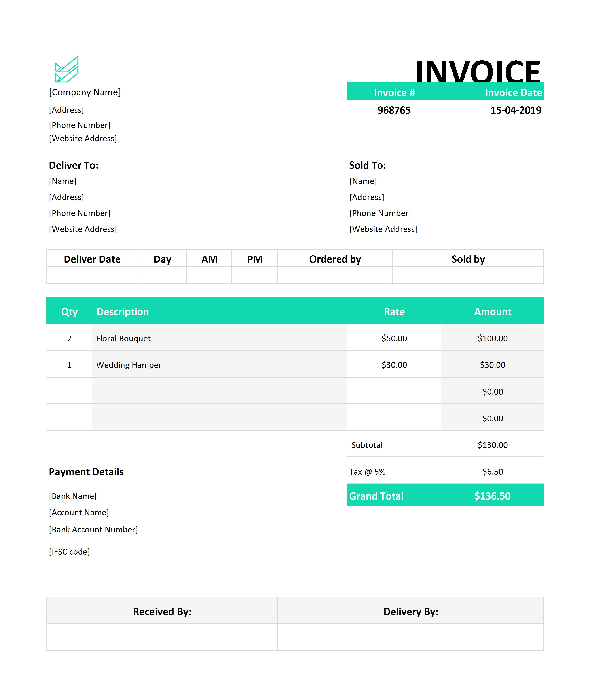Click the Payment Details heading
The image size is (590, 700).
point(86,472)
